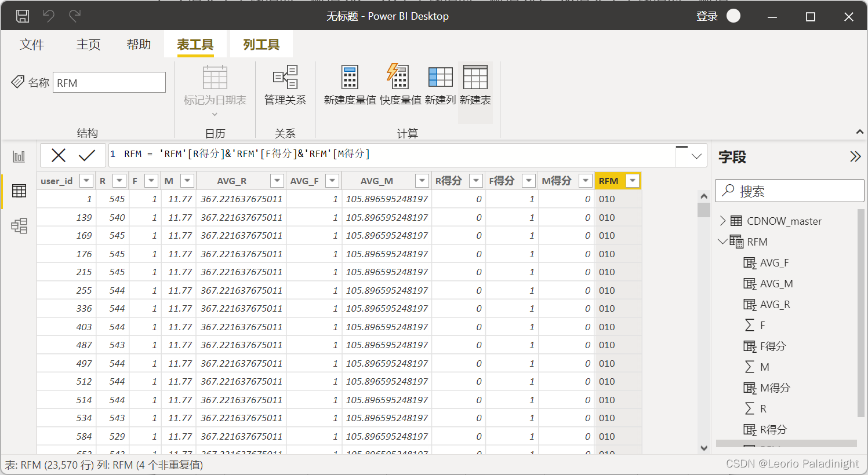
Task: Open R column filter dropdown
Action: [x=119, y=181]
